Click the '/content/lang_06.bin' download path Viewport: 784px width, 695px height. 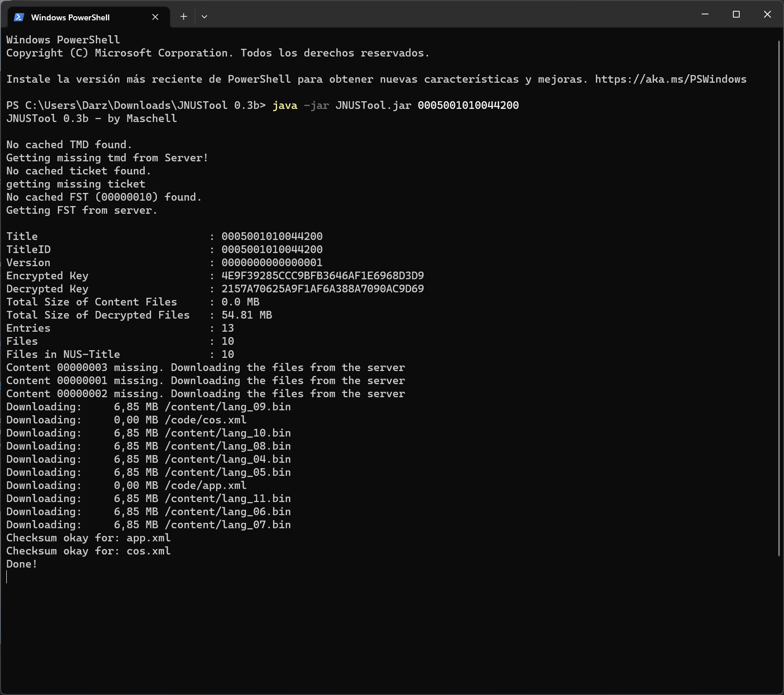[228, 512]
